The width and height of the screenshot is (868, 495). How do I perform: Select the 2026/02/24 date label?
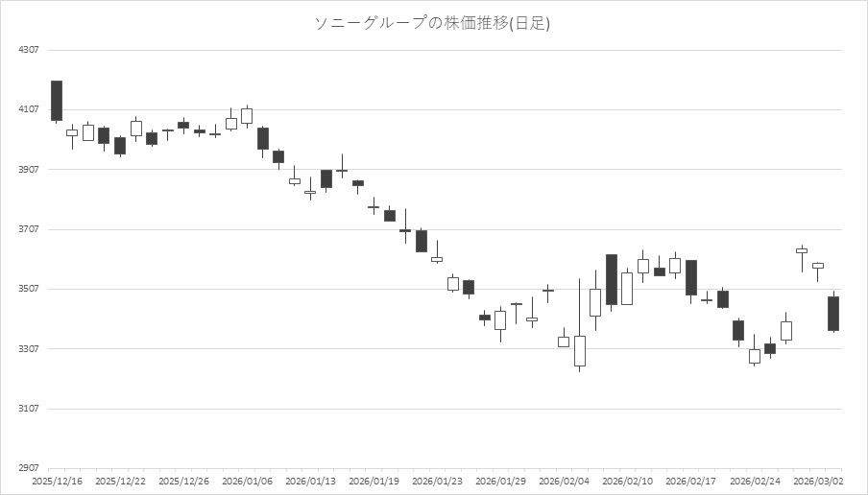755,481
